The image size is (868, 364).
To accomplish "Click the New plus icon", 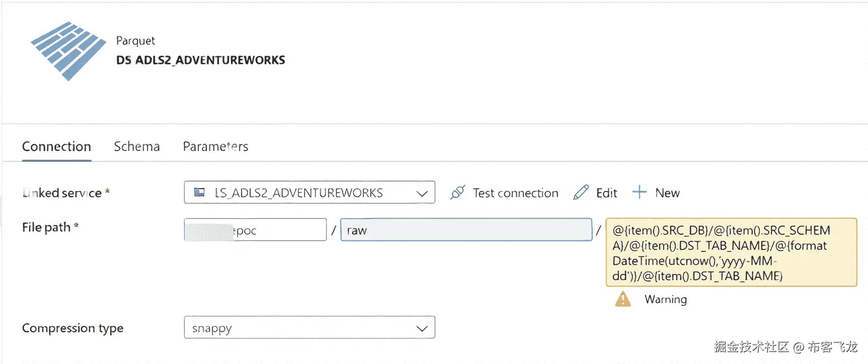I will pyautogui.click(x=639, y=192).
